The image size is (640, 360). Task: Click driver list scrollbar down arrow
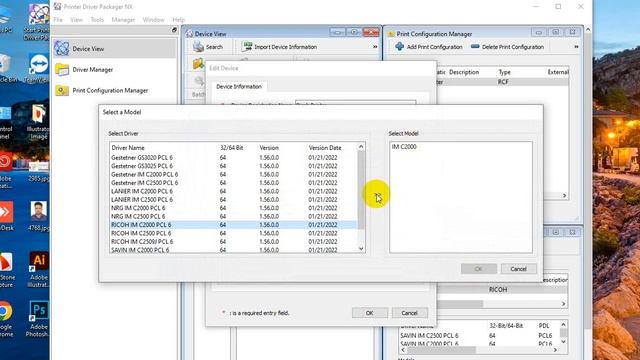(361, 249)
